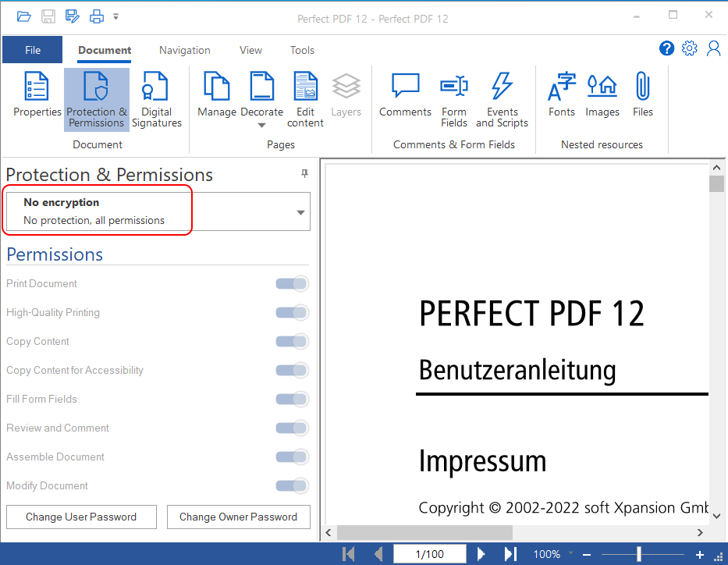Open the Decorate dropdown arrow

pos(261,126)
